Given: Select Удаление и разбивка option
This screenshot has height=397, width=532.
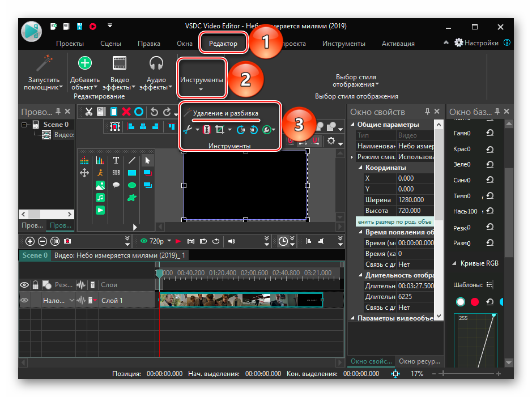Looking at the screenshot, I should (225, 113).
